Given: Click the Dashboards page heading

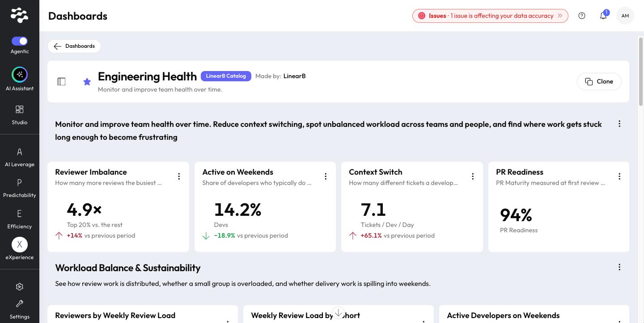Looking at the screenshot, I should click(x=78, y=16).
